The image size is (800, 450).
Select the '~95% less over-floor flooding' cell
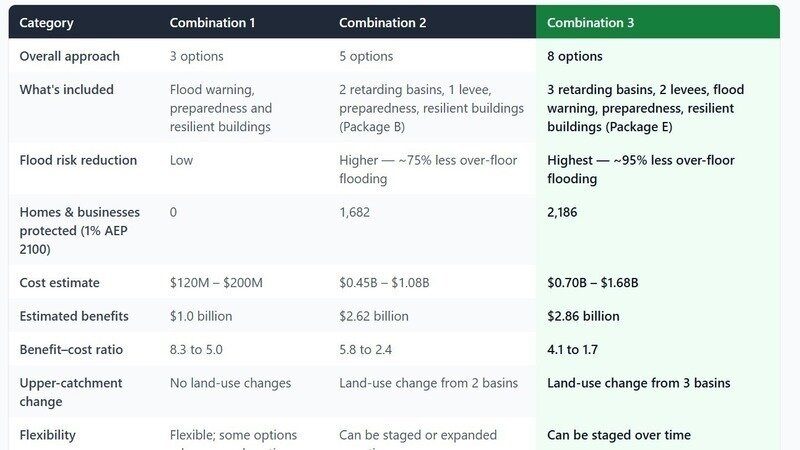point(641,169)
